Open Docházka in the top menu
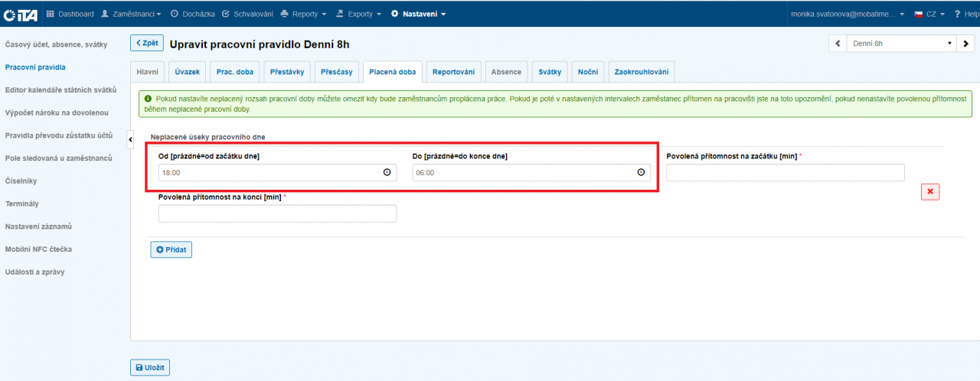This screenshot has width=980, height=381. (x=191, y=14)
